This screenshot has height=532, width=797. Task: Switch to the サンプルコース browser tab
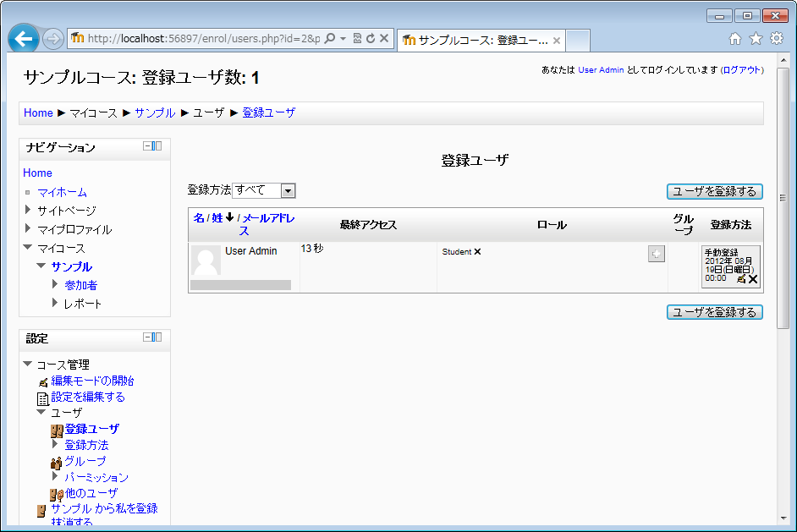click(479, 40)
